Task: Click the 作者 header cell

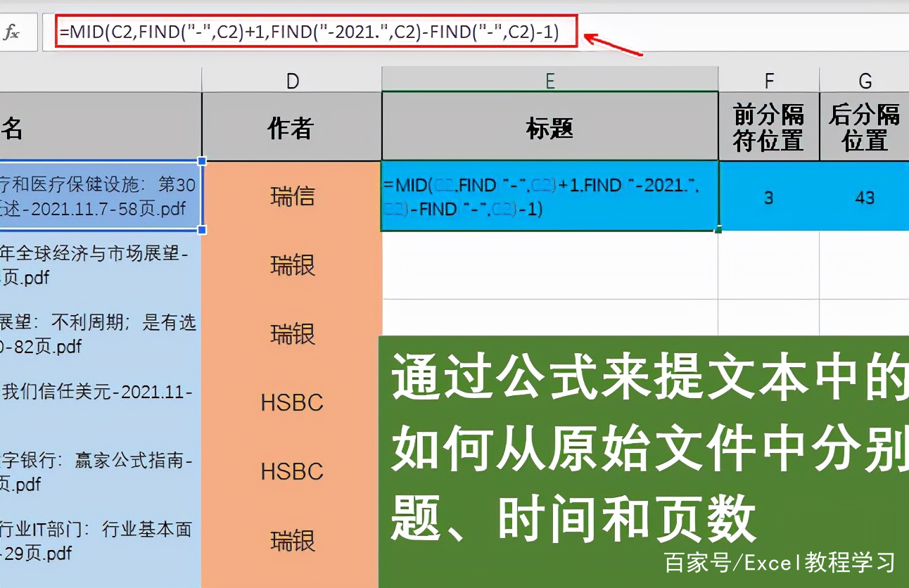Action: (x=292, y=127)
